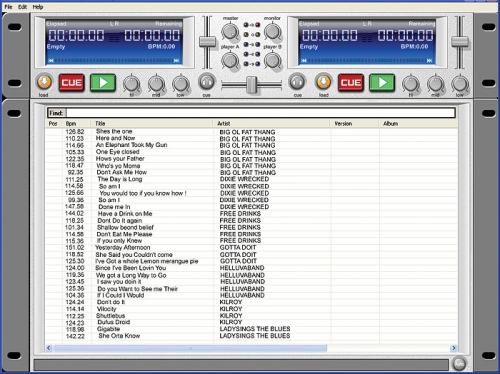Click player A's low EQ knob
Screen dimensions: 500x374
point(181,84)
